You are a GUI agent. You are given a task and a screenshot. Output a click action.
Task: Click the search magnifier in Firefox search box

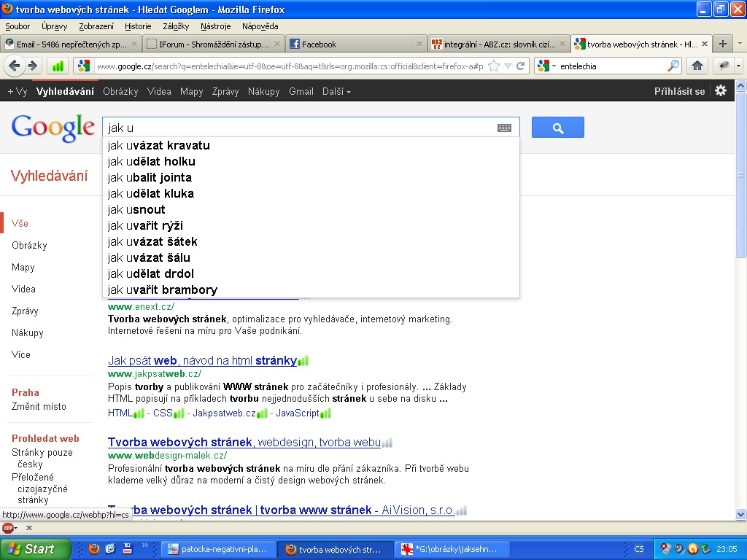coord(673,66)
